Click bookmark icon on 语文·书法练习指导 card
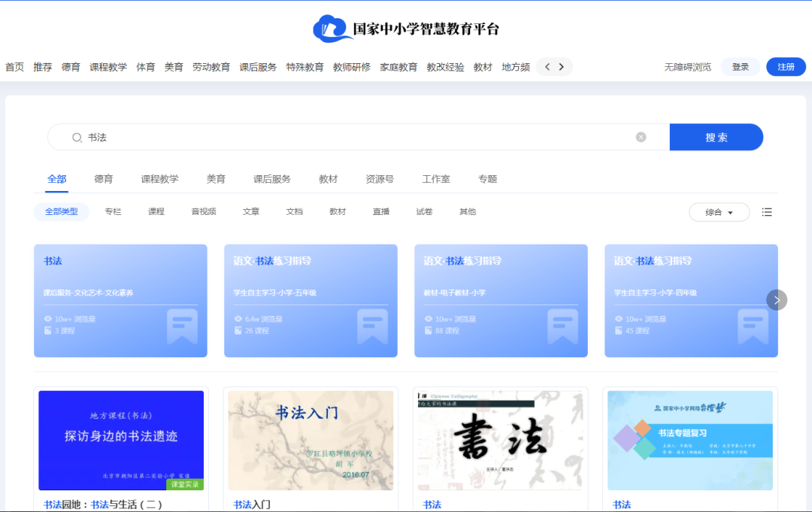 373,326
